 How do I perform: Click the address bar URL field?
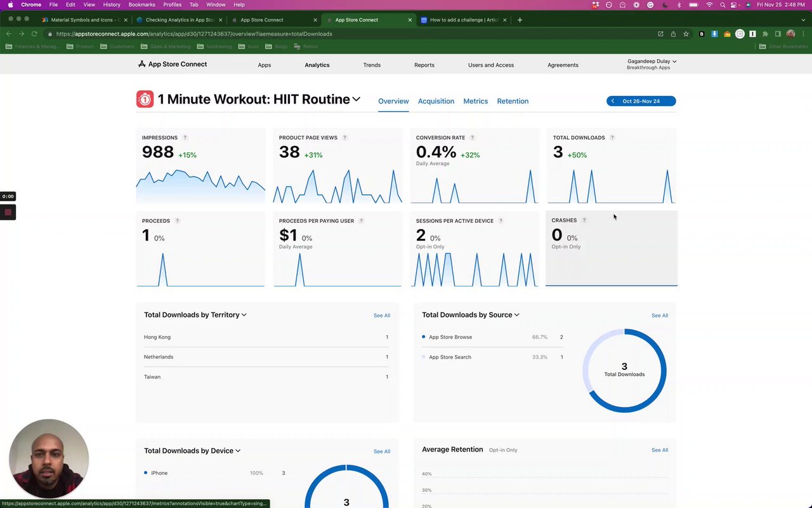pos(355,34)
